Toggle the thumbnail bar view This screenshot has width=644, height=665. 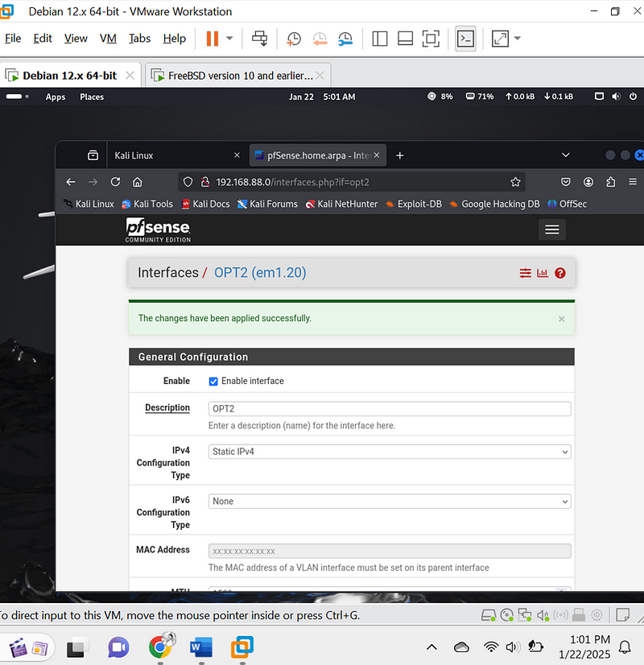click(405, 39)
